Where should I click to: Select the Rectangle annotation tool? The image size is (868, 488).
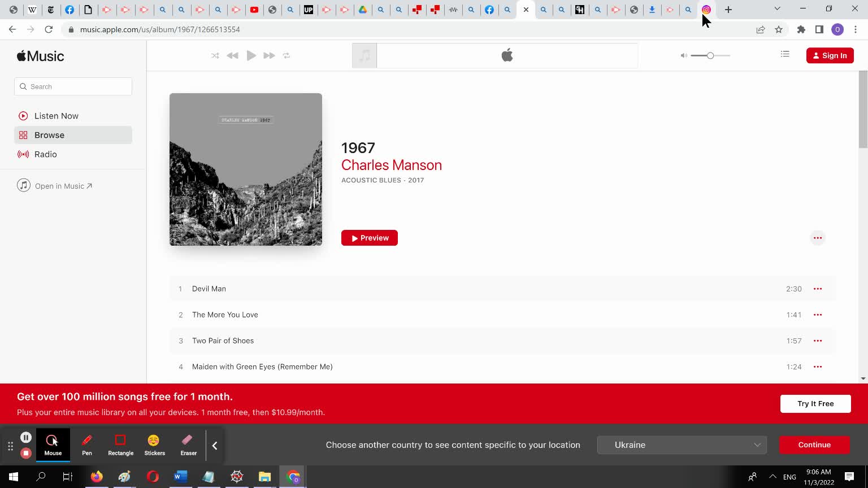120,445
